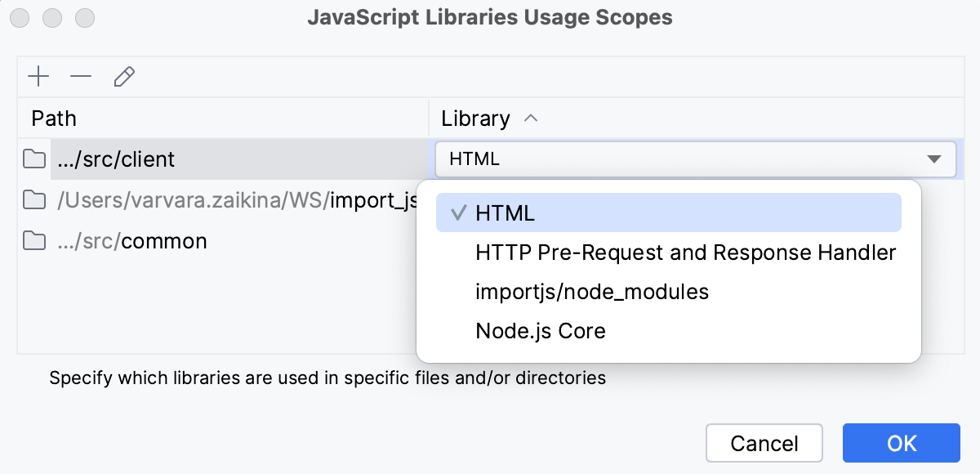Select HTTP Pre-Request and Response Handler option
The width and height of the screenshot is (980, 474).
point(684,252)
